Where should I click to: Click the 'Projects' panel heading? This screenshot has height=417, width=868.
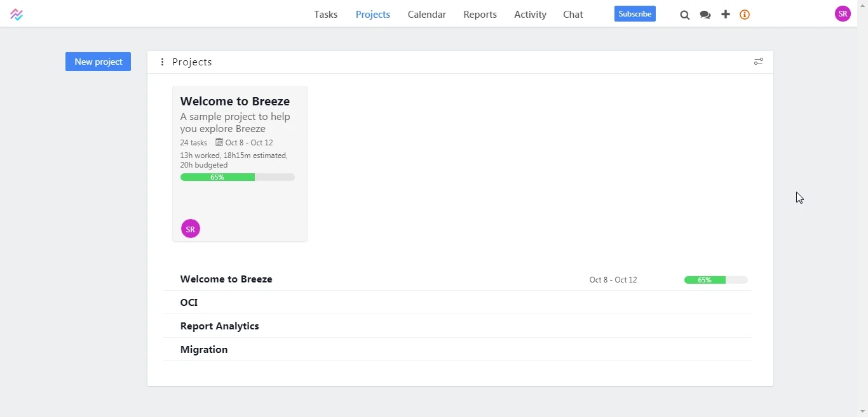193,62
